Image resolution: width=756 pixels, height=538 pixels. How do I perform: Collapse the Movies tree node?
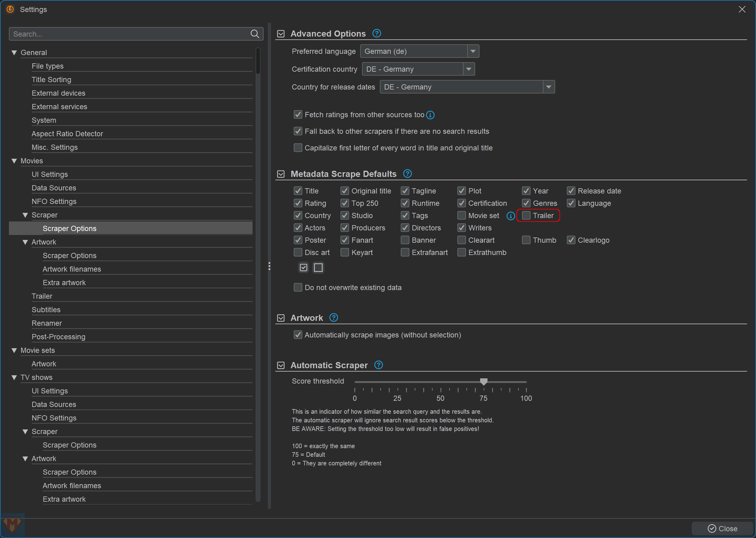tap(14, 161)
